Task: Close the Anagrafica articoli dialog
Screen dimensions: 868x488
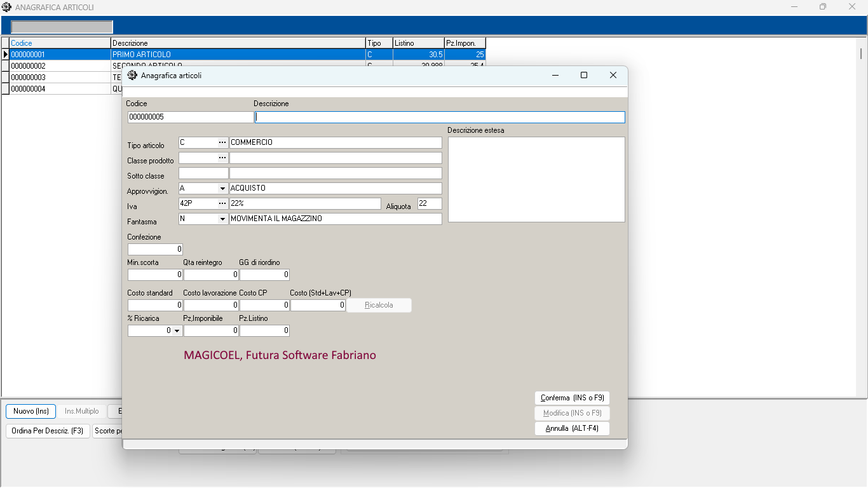Action: pyautogui.click(x=613, y=75)
